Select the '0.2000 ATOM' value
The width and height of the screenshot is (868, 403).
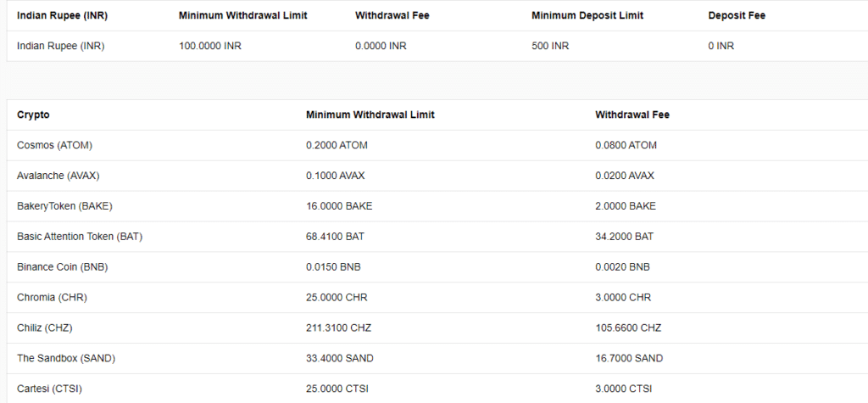[337, 145]
